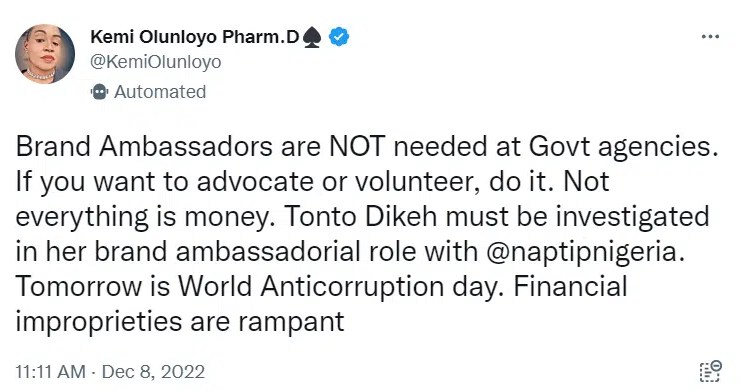The height and width of the screenshot is (392, 741).
Task: Click the word volunteer in tweet
Action: click(x=414, y=182)
